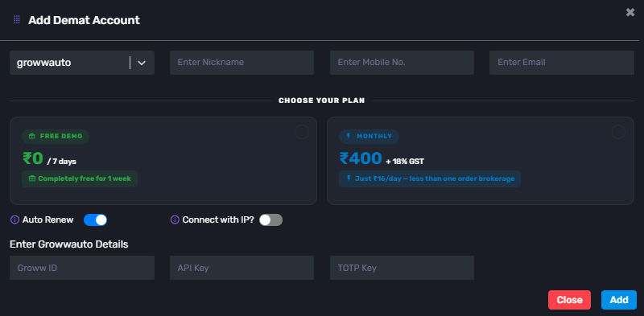Focus the Enter Nickname field
The image size is (644, 316).
tap(242, 63)
